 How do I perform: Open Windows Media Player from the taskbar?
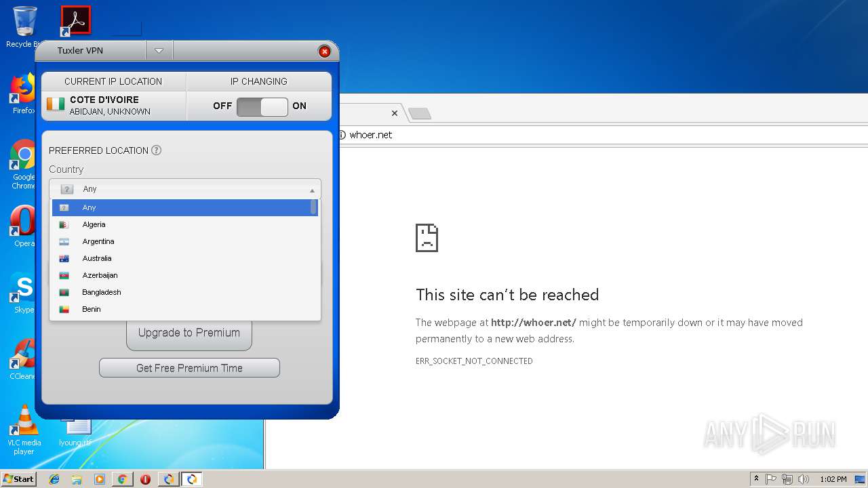(100, 479)
